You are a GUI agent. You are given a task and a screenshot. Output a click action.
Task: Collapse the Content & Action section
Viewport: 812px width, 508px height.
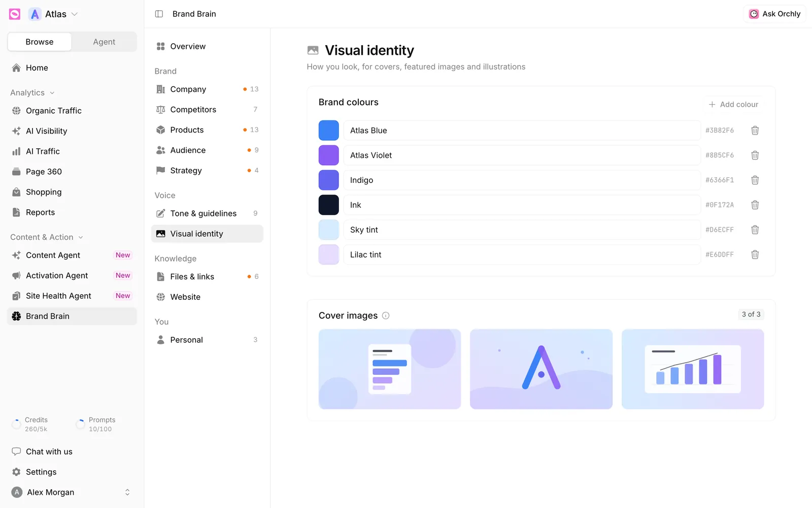47,237
